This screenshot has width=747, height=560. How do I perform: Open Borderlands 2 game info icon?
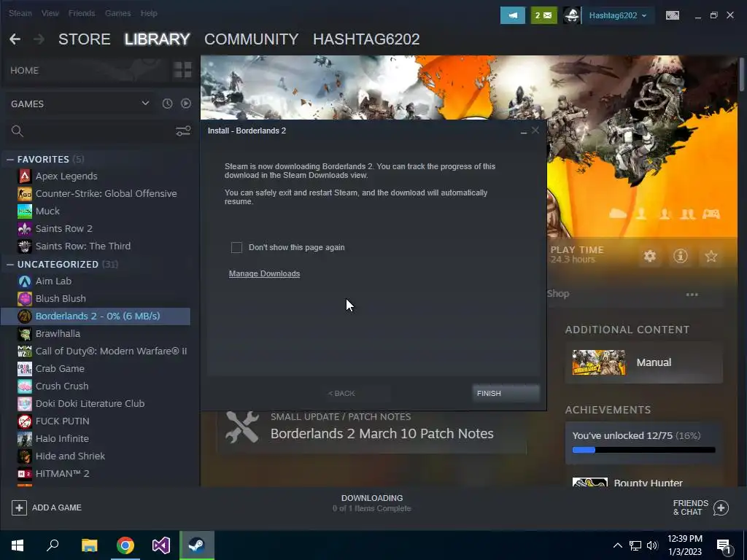pyautogui.click(x=681, y=256)
